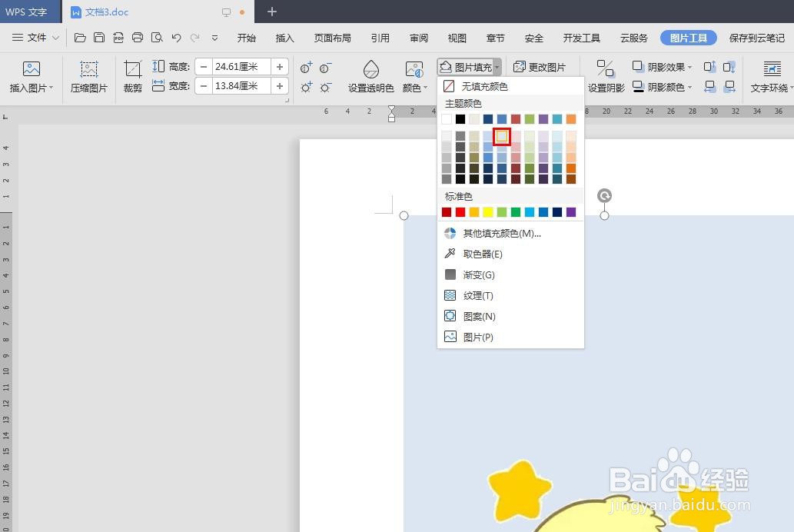Switch to the Picture Tools tab
Viewport: 794px width, 532px height.
(688, 38)
